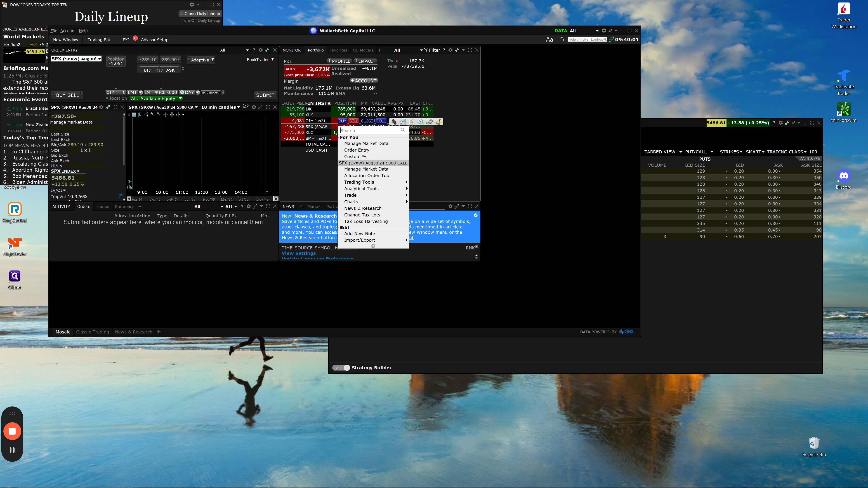Click Order Entry panel link chain icon

pos(267,50)
